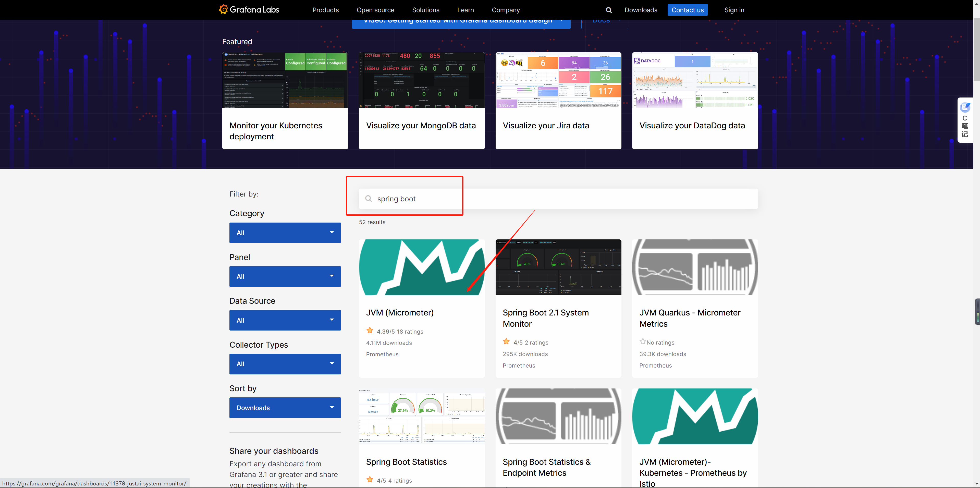
Task: Click the floating notes widget icon
Action: [965, 108]
